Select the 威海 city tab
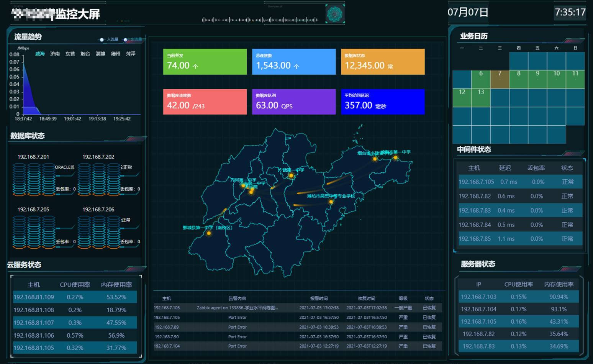Image resolution: width=593 pixels, height=364 pixels. (40, 54)
